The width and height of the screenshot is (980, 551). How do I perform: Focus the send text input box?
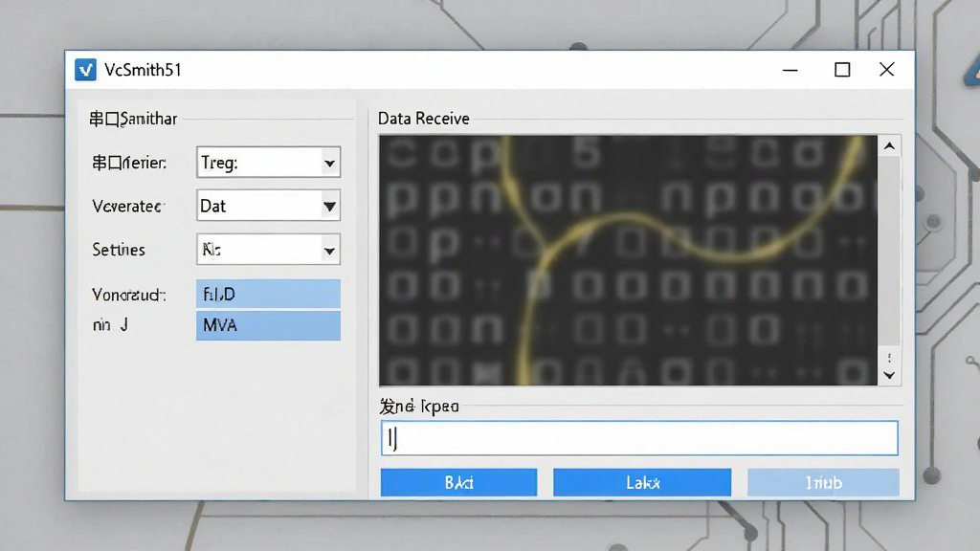(x=639, y=438)
